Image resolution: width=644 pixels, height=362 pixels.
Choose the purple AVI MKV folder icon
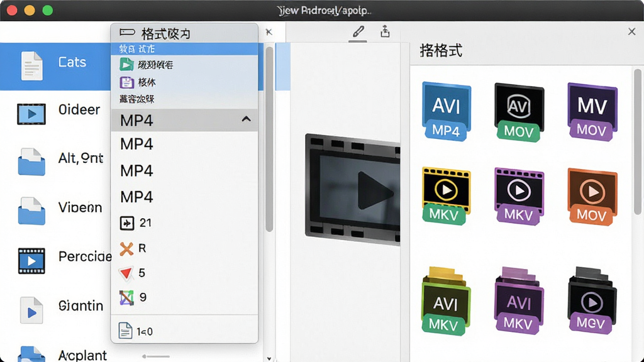519,300
